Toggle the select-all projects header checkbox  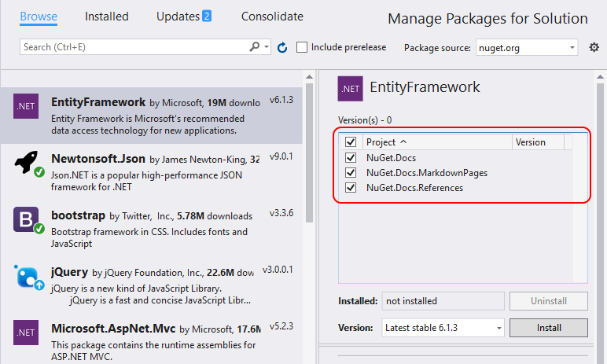pyautogui.click(x=351, y=142)
